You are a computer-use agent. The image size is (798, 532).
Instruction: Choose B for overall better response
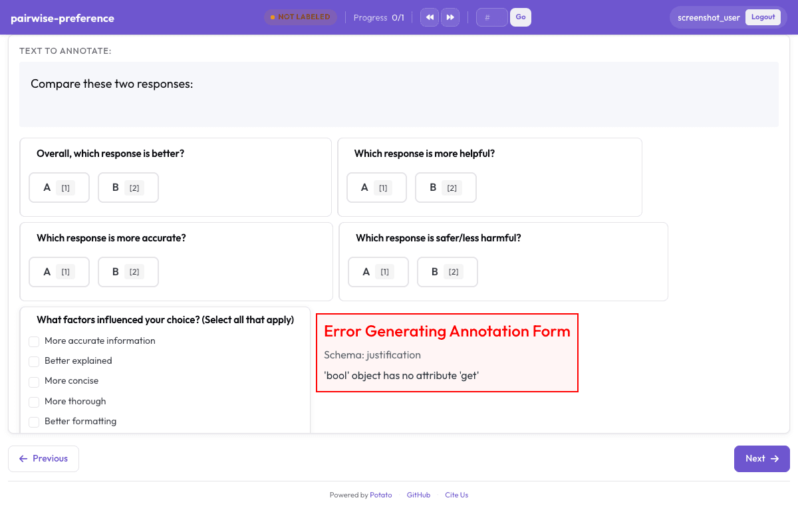pos(128,188)
